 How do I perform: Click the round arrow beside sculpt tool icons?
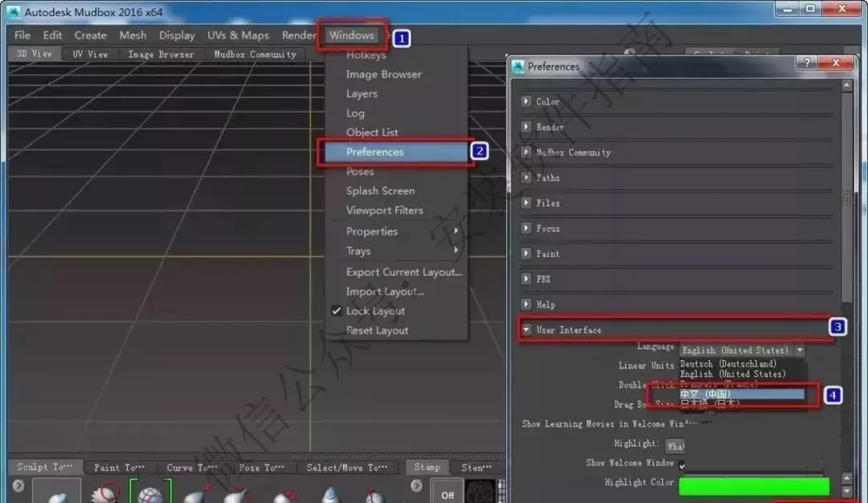click(18, 485)
